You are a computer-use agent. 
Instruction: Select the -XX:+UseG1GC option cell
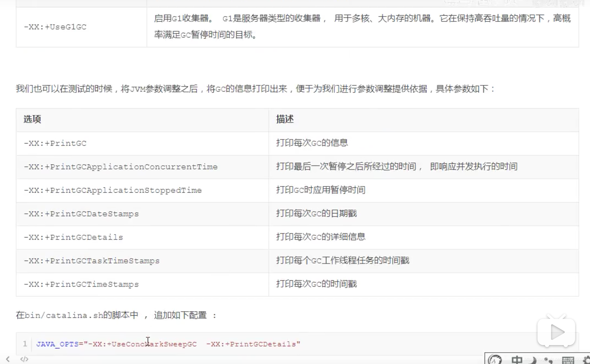click(x=81, y=27)
